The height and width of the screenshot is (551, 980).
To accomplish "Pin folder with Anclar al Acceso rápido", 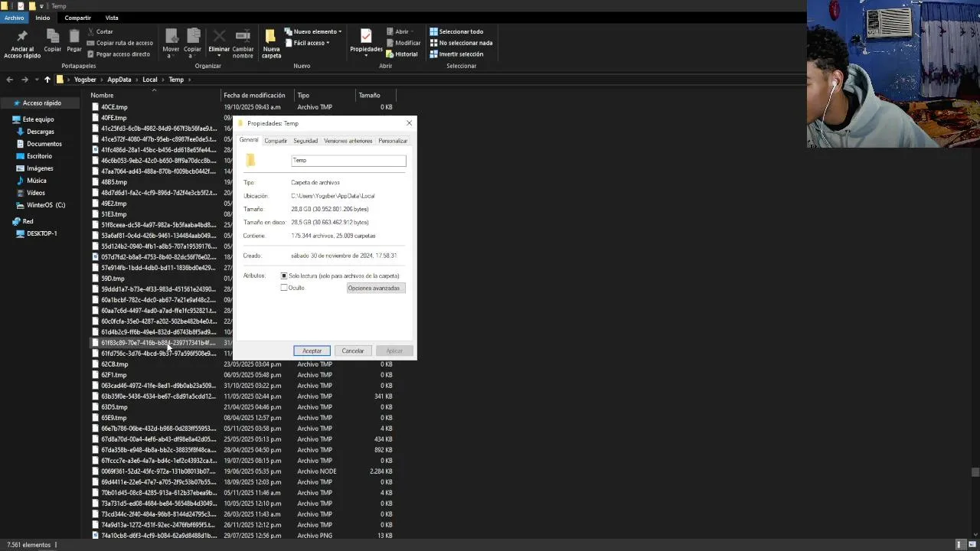I will click(22, 44).
